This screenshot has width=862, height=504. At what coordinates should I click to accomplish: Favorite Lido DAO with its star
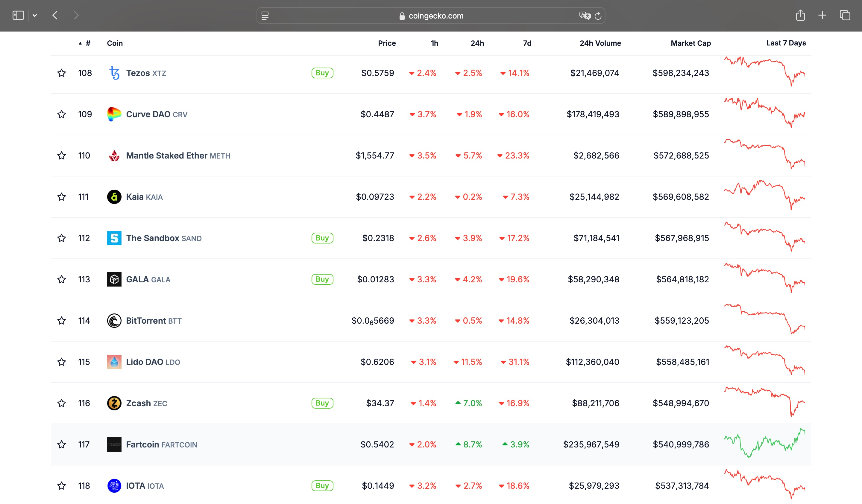(x=62, y=362)
